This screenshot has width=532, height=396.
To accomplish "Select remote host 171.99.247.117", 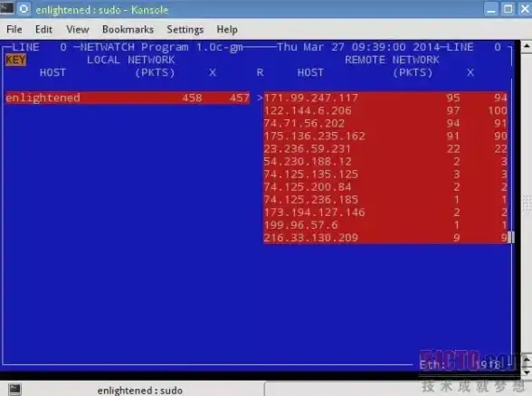I will 385,98.
